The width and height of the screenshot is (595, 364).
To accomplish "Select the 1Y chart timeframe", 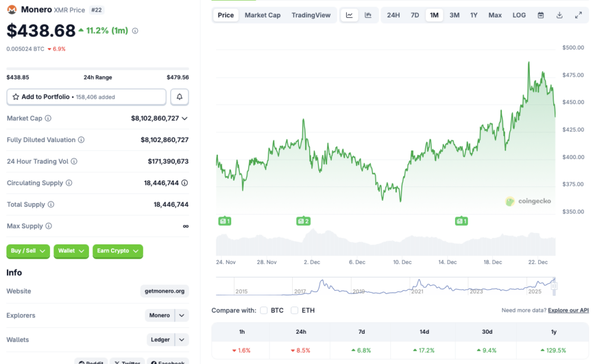I will point(474,15).
